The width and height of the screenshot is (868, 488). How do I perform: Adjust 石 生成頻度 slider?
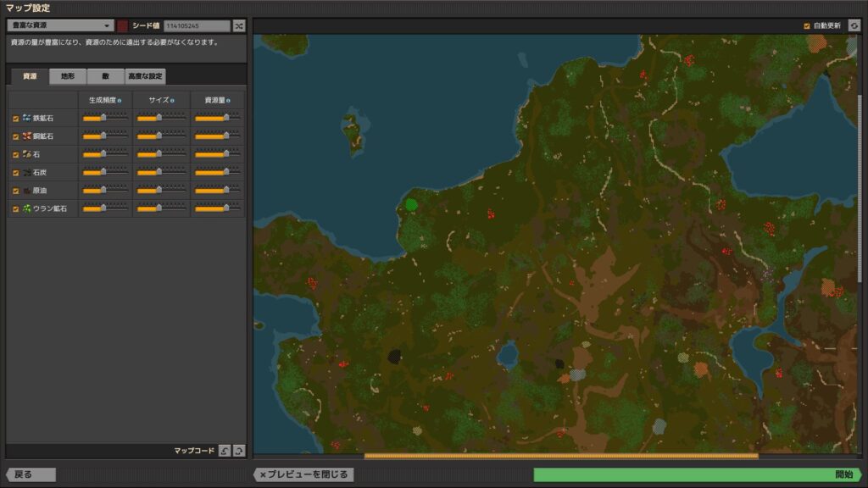[105, 154]
